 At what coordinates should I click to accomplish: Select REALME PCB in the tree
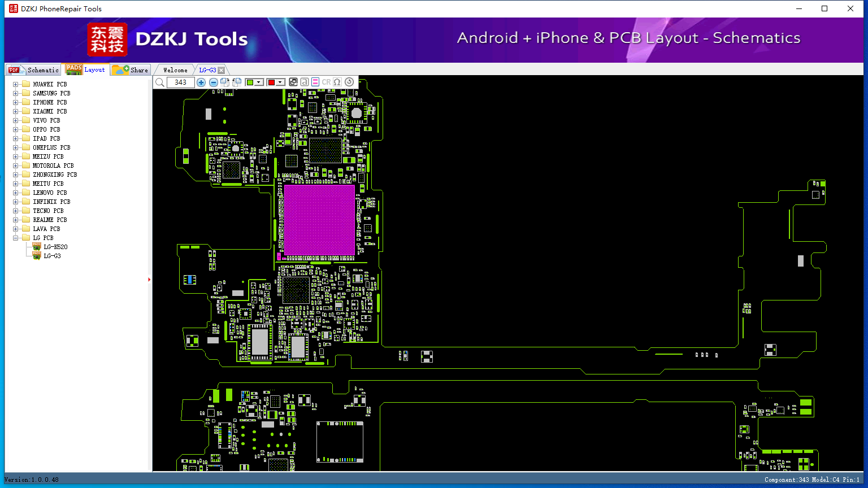(x=50, y=220)
